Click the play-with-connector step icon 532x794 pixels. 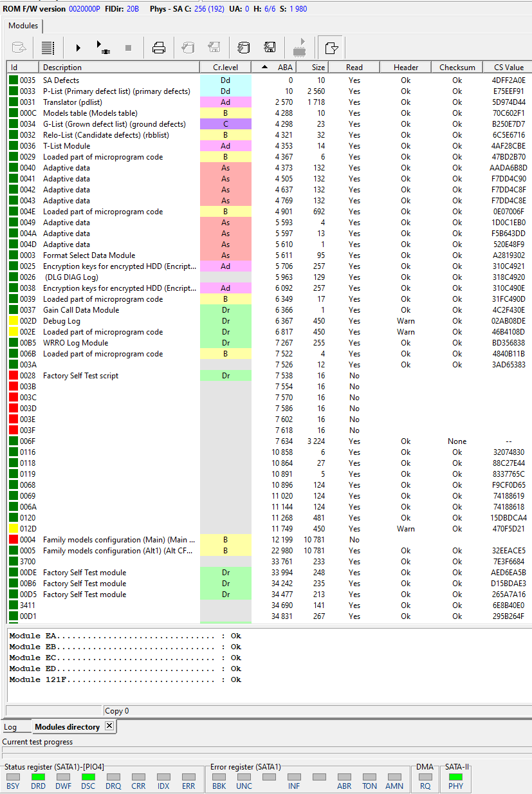(x=102, y=48)
